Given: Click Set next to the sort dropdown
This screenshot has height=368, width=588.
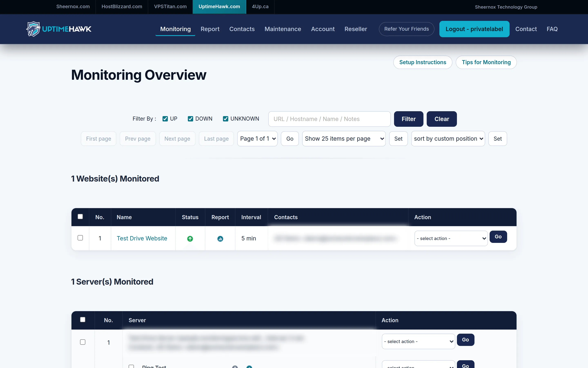Looking at the screenshot, I should [x=498, y=139].
